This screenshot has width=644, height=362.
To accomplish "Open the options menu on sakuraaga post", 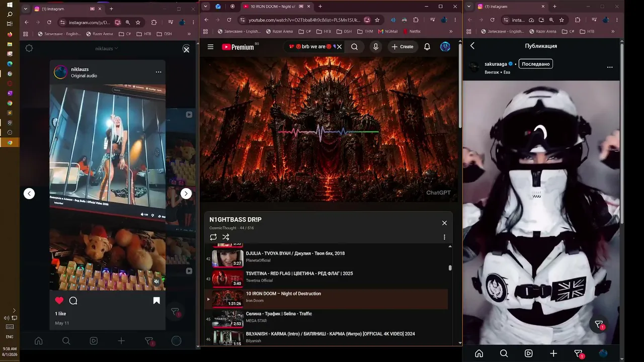I will click(610, 67).
